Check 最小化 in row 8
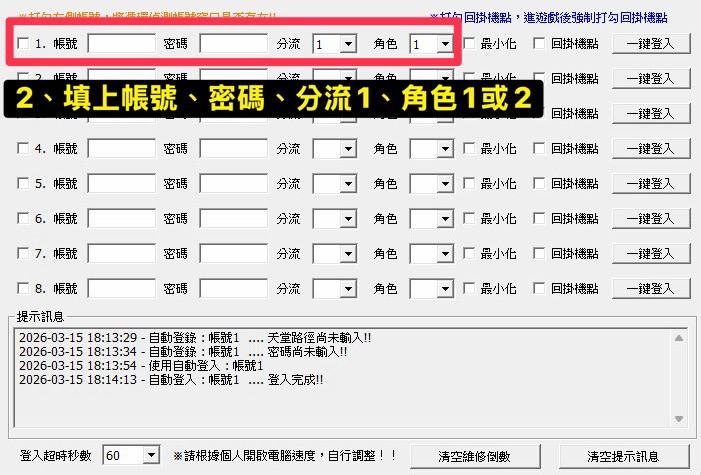Viewport: 701px width, 475px height. [x=469, y=288]
